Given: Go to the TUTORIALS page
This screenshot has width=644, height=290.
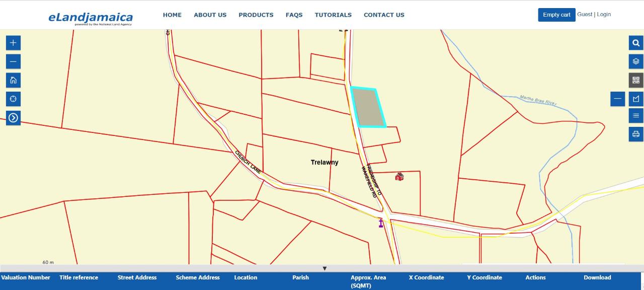Looking at the screenshot, I should pyautogui.click(x=333, y=15).
